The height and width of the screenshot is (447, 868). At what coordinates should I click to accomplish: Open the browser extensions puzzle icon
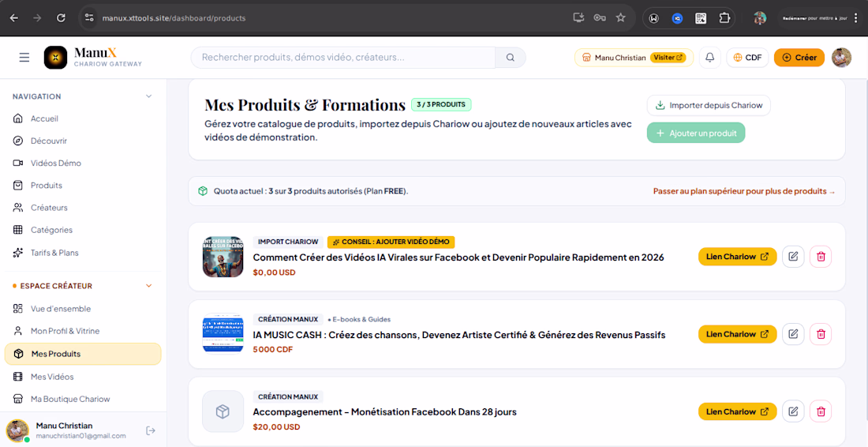coord(724,17)
